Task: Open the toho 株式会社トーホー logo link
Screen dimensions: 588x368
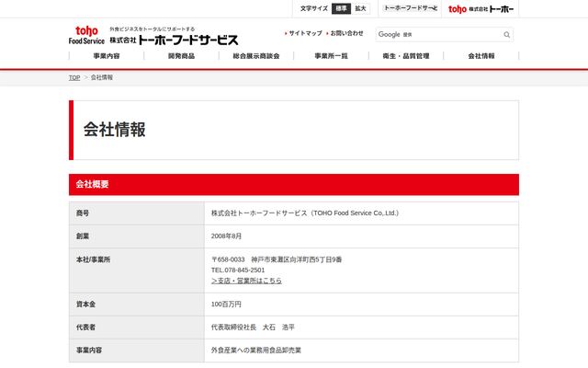Action: tap(481, 9)
